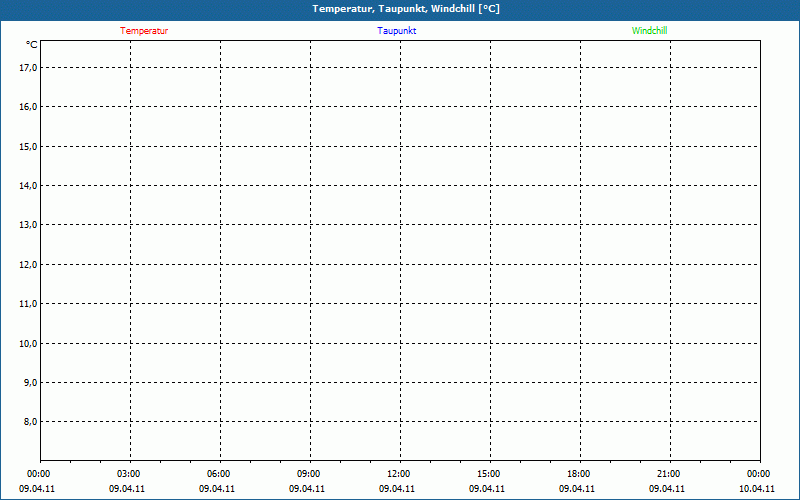Viewport: 800px width, 500px height.
Task: Click the °C unit label on axis
Action: pos(32,45)
